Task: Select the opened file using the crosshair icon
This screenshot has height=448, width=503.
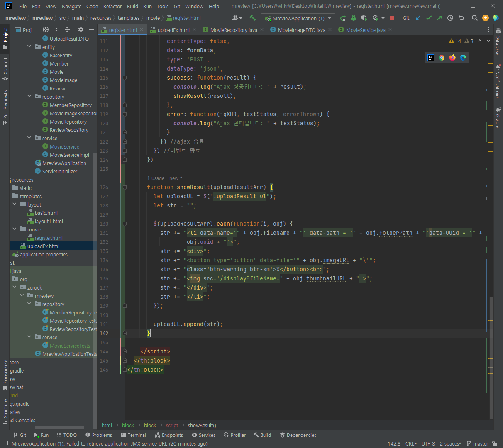Action: pos(46,29)
